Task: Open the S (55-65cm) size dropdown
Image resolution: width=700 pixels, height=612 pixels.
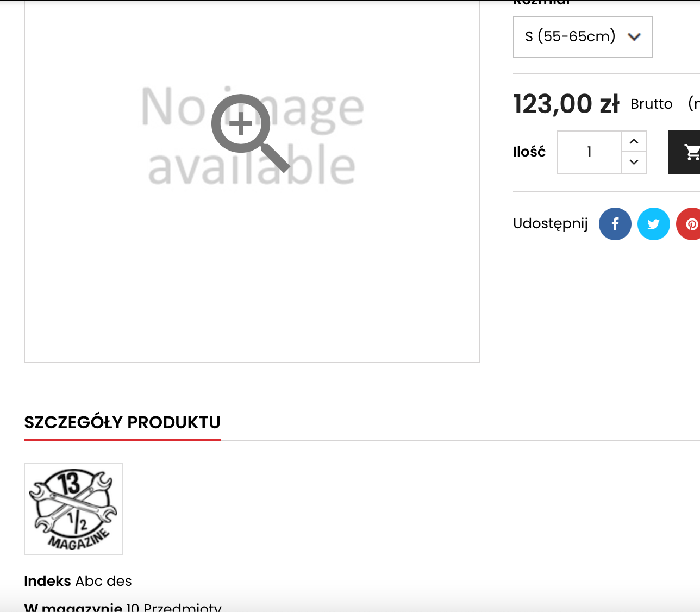Action: click(583, 37)
